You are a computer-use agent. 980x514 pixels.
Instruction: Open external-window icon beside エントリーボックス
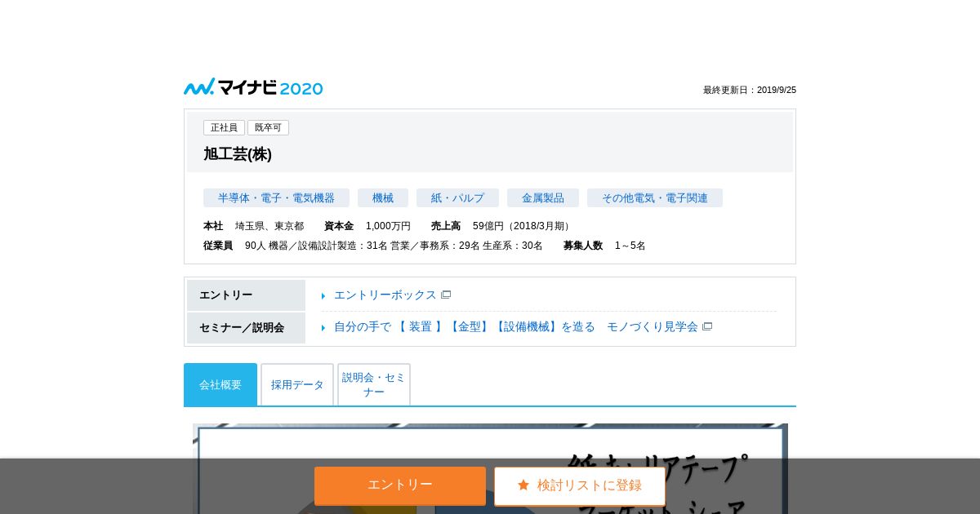(x=446, y=295)
